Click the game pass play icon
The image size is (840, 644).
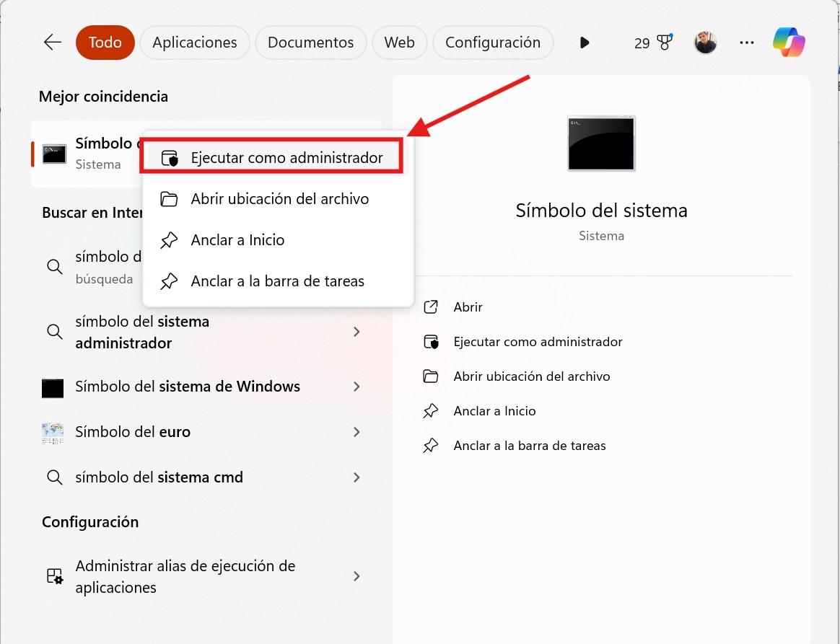point(584,42)
